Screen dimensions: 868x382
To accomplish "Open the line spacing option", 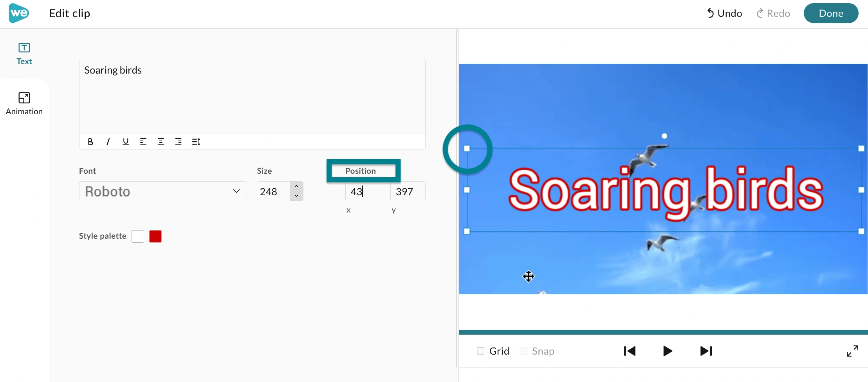I will pos(196,142).
